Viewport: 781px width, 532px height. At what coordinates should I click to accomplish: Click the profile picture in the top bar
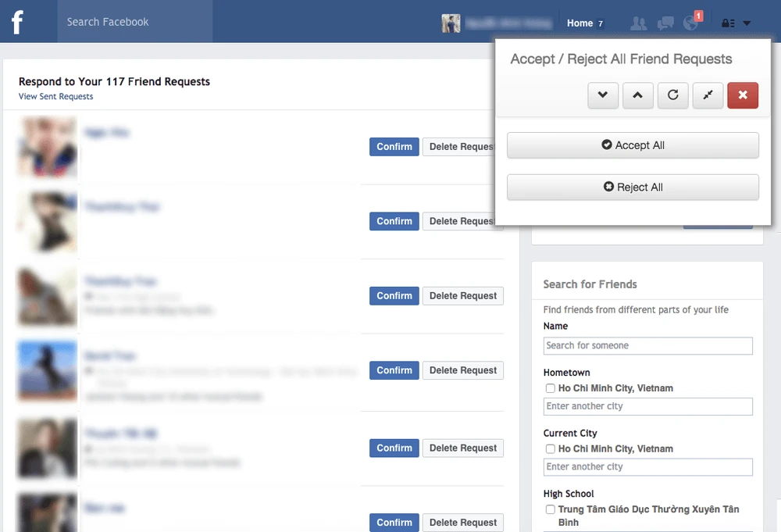click(x=451, y=23)
